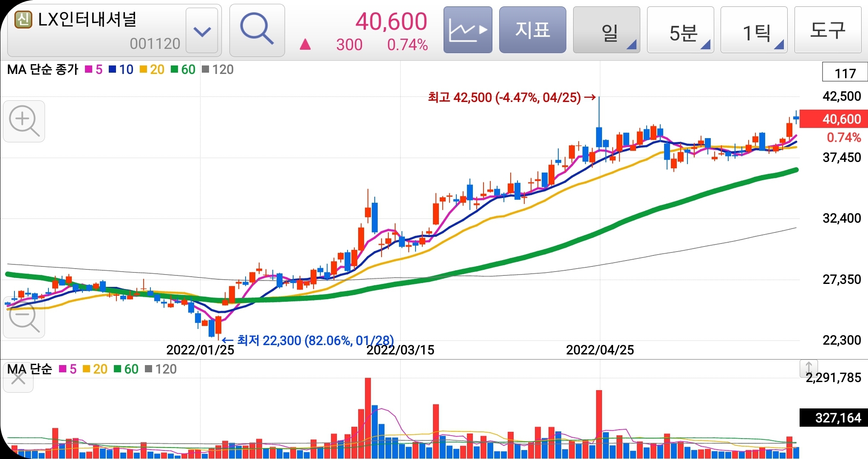The image size is (868, 459).
Task: Click the 32,400 price axis label
Action: point(842,218)
